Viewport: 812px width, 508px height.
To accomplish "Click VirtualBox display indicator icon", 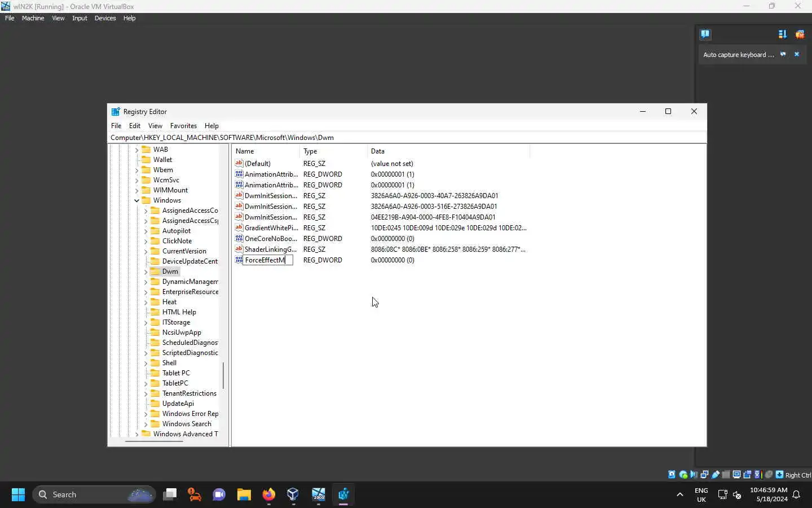I will pyautogui.click(x=736, y=475).
